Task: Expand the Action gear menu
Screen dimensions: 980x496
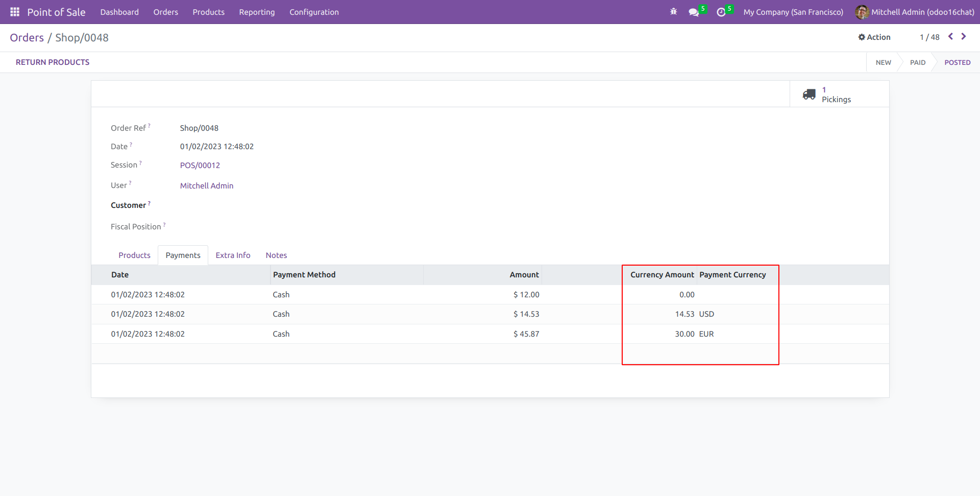Action: pos(874,37)
